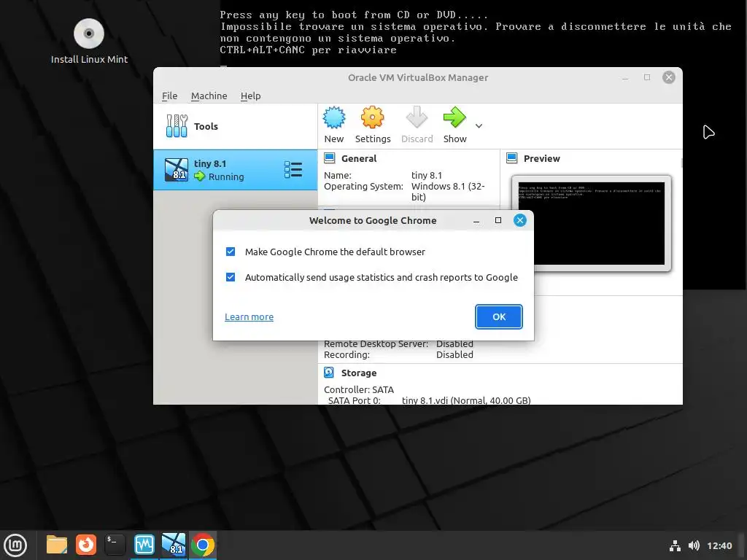Maximize the Welcome to Google Chrome dialog
The image size is (747, 560).
pos(498,220)
